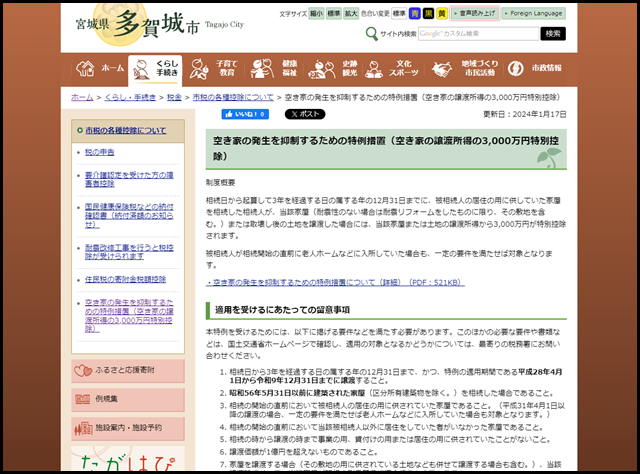640x474 pixels.
Task: Click the page title 空き家の発生を抑制するための特例措置
Action: click(386, 148)
